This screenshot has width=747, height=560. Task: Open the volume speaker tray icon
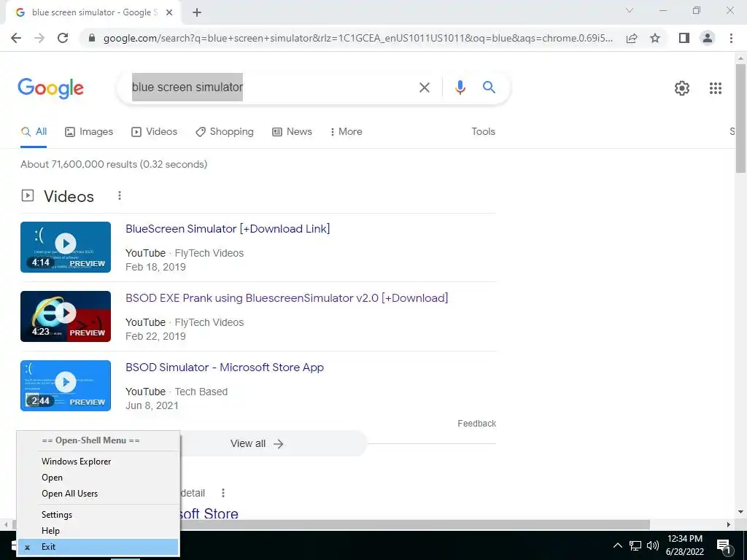(x=653, y=545)
